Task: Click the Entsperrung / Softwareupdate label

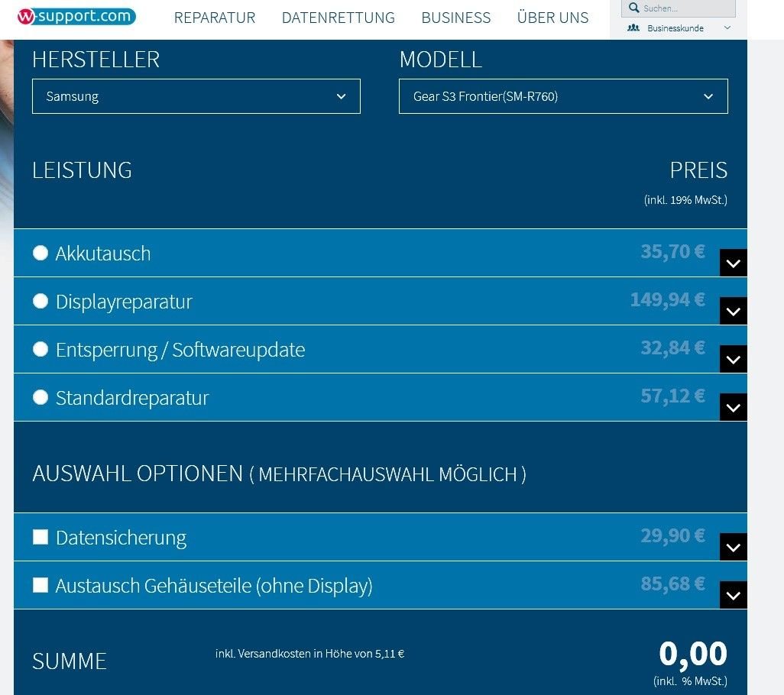Action: 180,350
